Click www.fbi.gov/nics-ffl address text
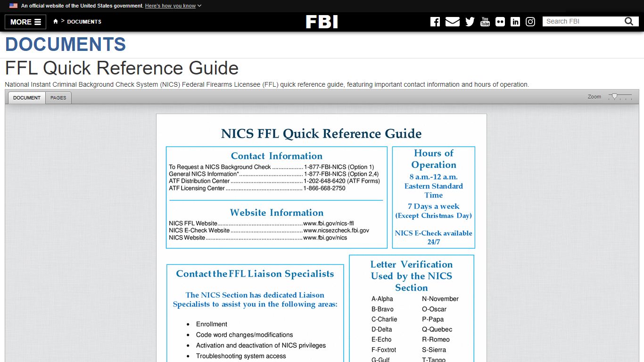The image size is (644, 362). point(329,223)
